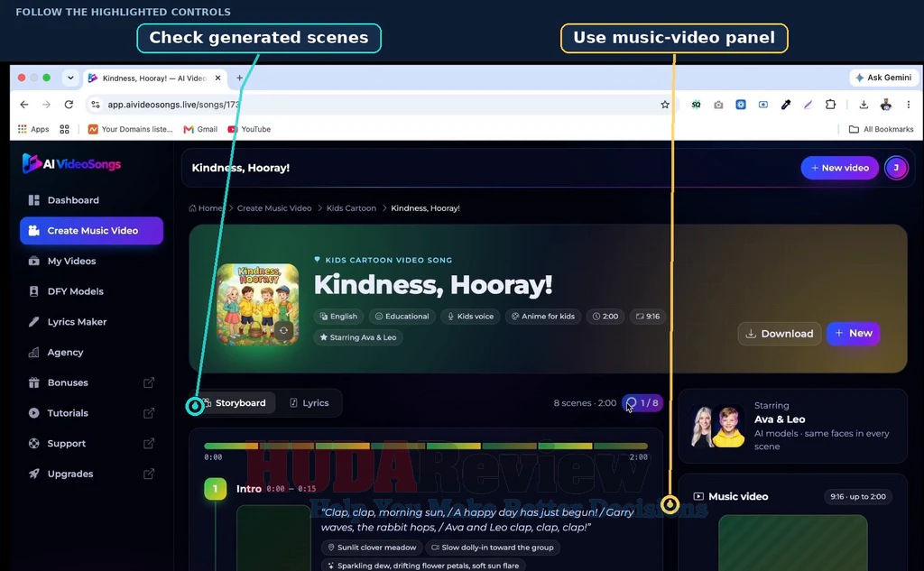Switch to the Storyboard tab
Image resolution: width=924 pixels, height=571 pixels.
234,403
